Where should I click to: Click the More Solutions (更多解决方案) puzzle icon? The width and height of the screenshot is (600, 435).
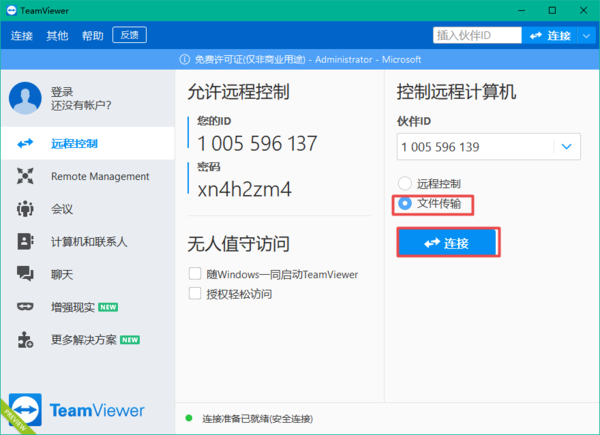26,339
